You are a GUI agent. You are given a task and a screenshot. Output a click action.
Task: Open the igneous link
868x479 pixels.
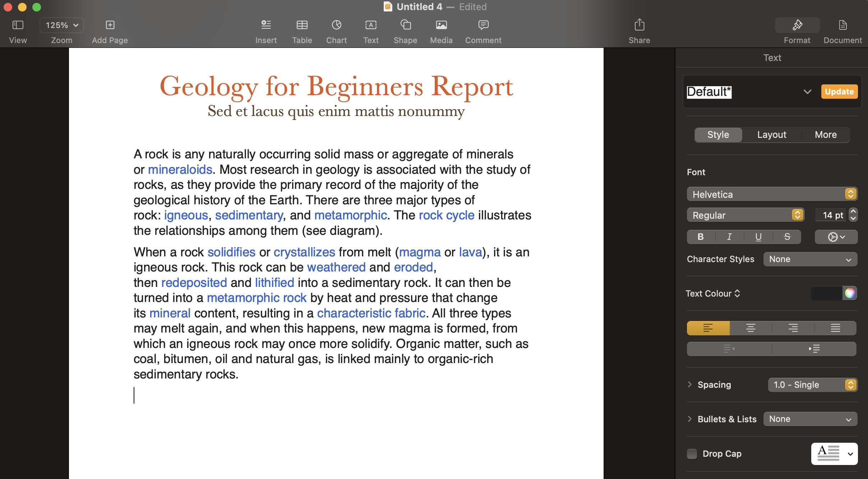186,215
